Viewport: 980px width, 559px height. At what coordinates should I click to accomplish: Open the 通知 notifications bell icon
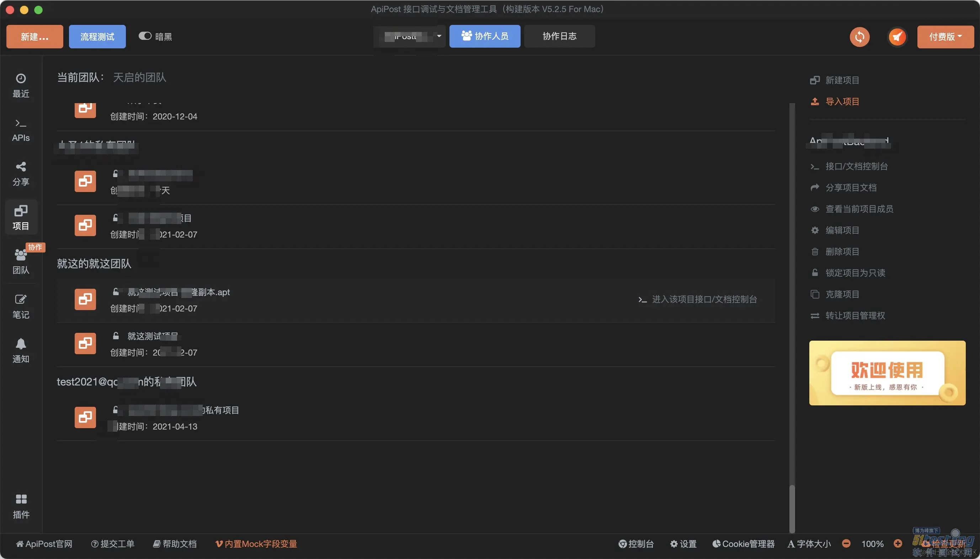[21, 350]
